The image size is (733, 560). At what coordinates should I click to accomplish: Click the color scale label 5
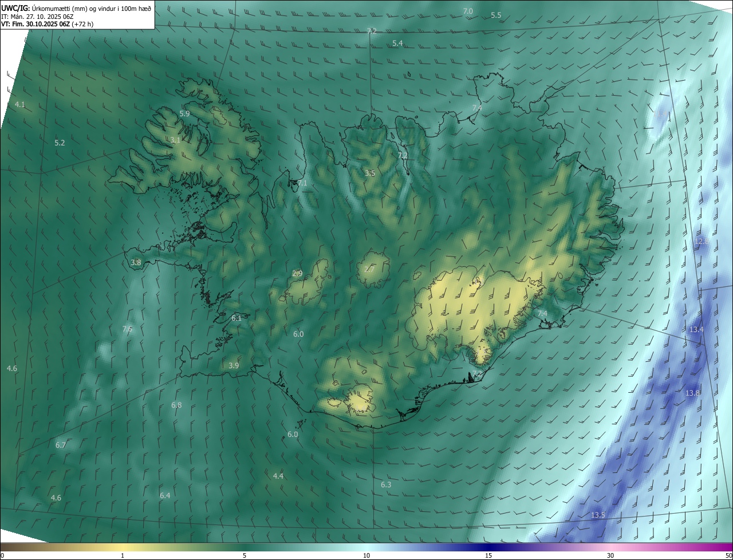pos(245,555)
